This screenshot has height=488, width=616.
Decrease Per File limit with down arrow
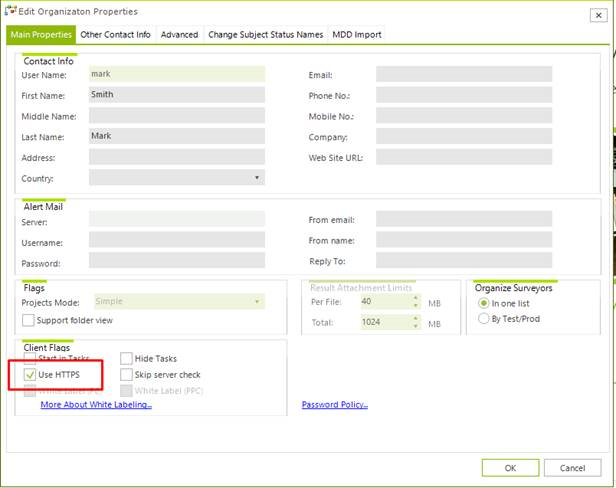[x=416, y=305]
